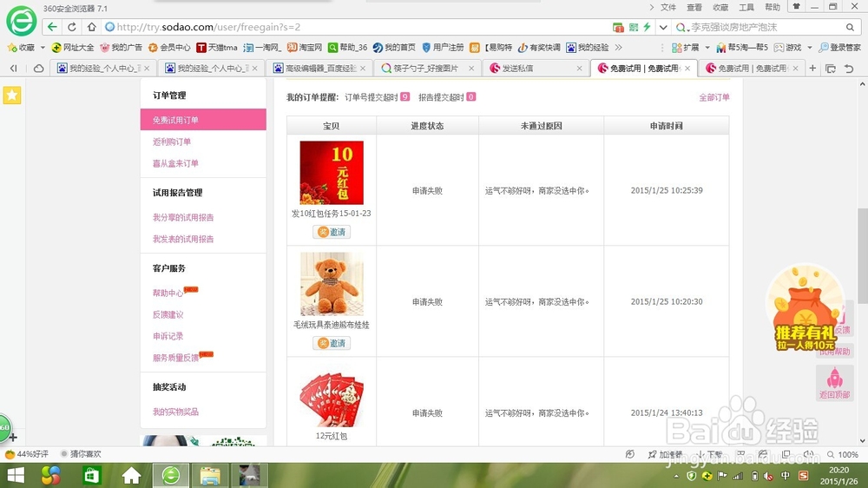Open 会员中心 bookmark

(169, 48)
